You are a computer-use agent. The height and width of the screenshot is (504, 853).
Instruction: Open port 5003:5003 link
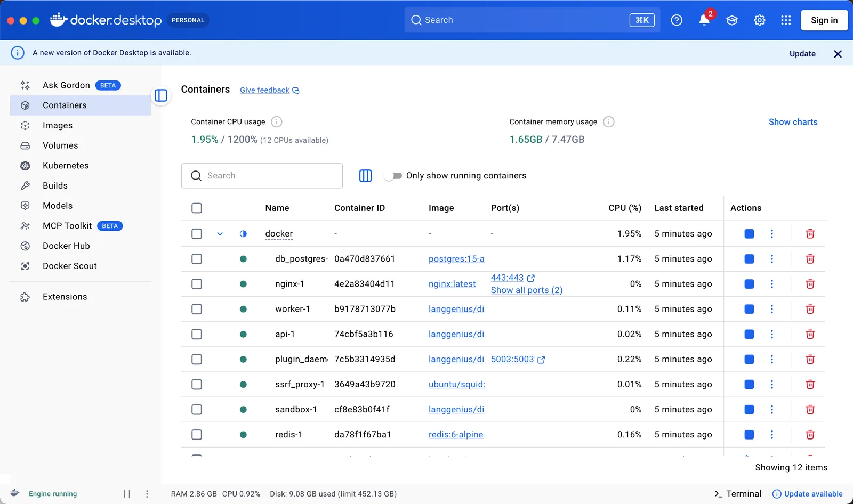[518, 360]
